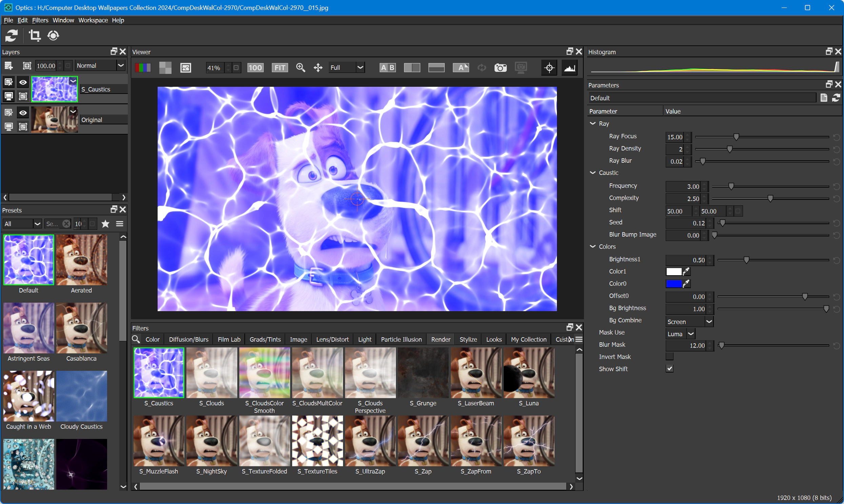Open the Filters tab list menu icon

pyautogui.click(x=579, y=339)
